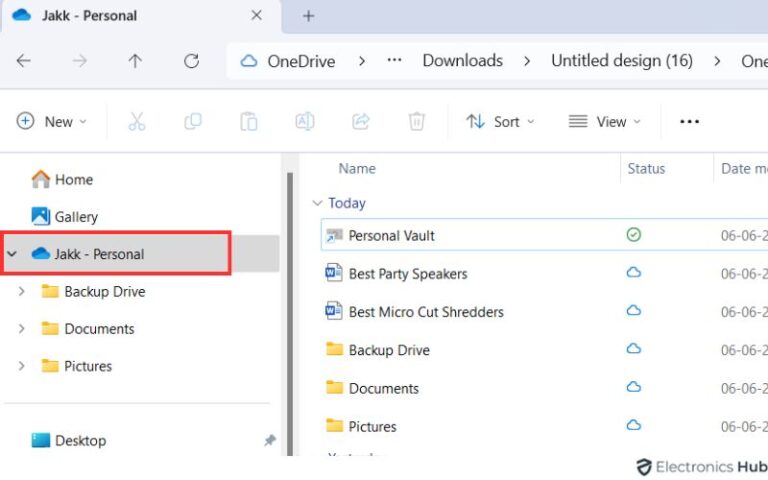Expand the Backup Drive tree node

(x=22, y=292)
